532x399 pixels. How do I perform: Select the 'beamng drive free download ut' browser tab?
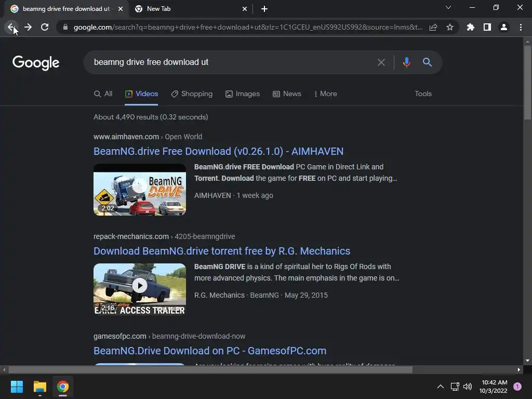[x=66, y=9]
